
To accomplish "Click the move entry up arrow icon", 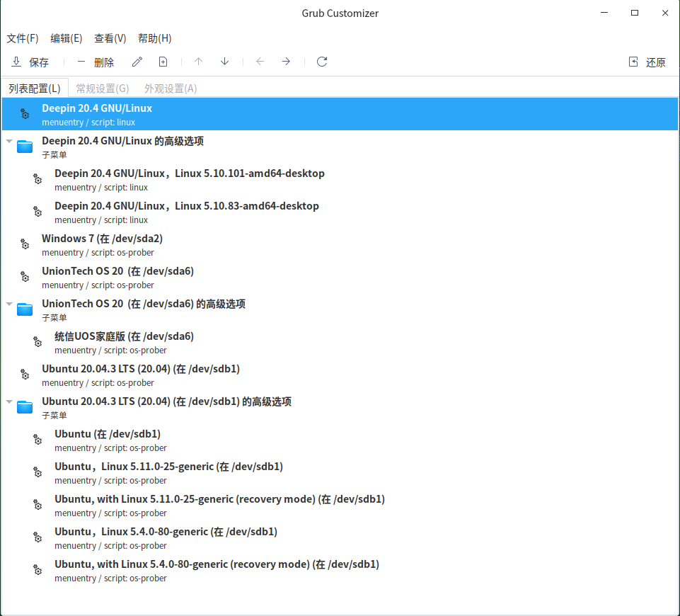I will pos(198,62).
